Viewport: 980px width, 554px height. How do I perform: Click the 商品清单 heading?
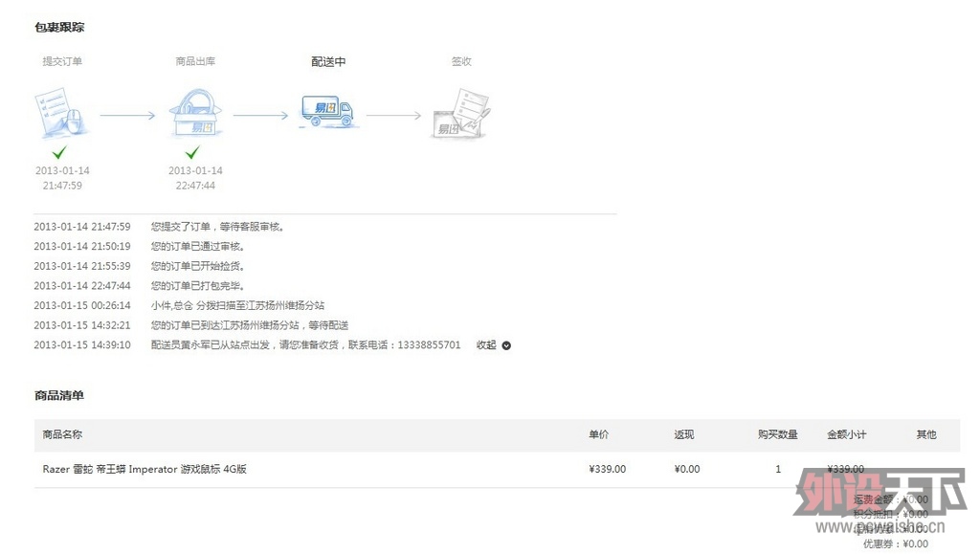[59, 395]
